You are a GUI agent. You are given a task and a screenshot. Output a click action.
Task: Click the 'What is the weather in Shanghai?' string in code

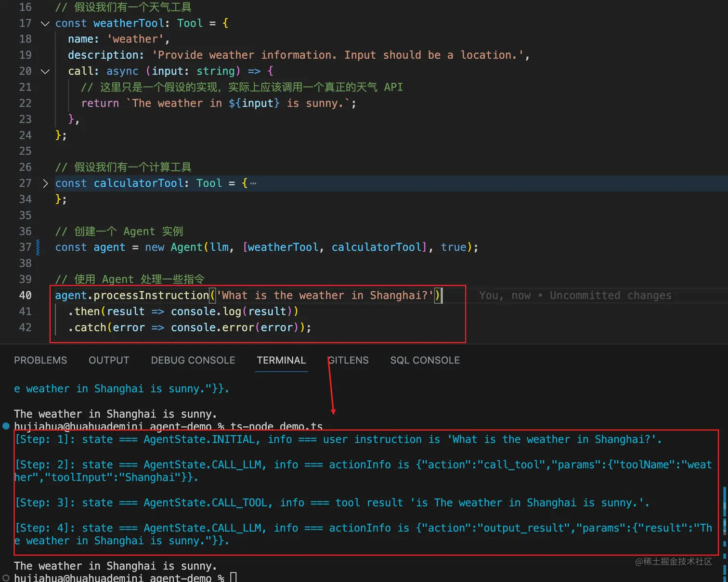(325, 296)
